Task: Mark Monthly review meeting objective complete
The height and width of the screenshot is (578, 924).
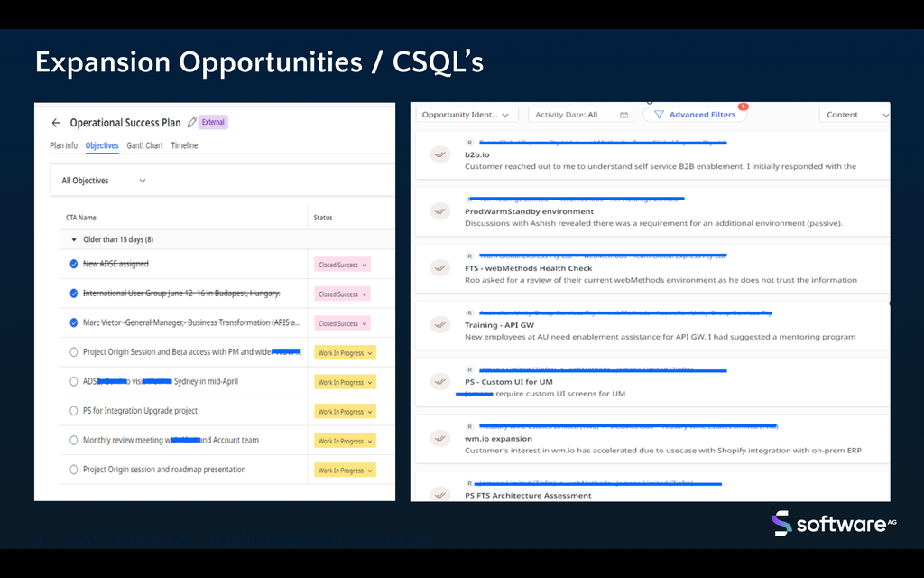Action: pos(74,440)
